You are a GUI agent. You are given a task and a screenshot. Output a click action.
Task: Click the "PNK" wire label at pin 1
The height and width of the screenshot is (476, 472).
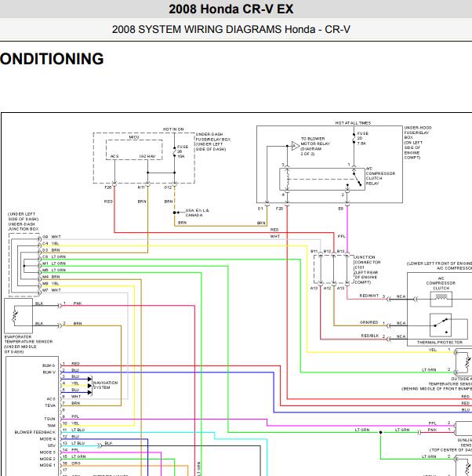[78, 303]
